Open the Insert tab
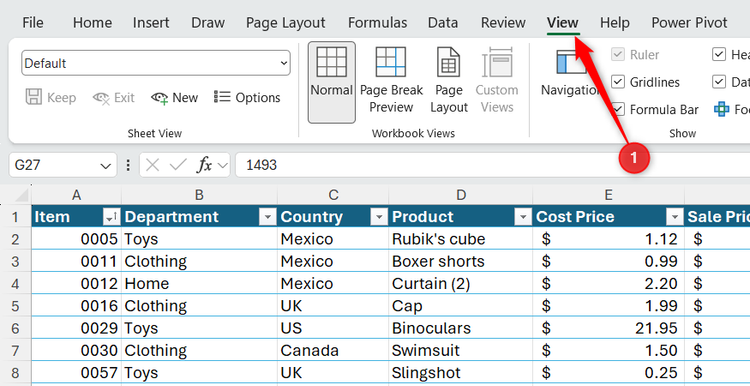This screenshot has height=386, width=750. (151, 22)
